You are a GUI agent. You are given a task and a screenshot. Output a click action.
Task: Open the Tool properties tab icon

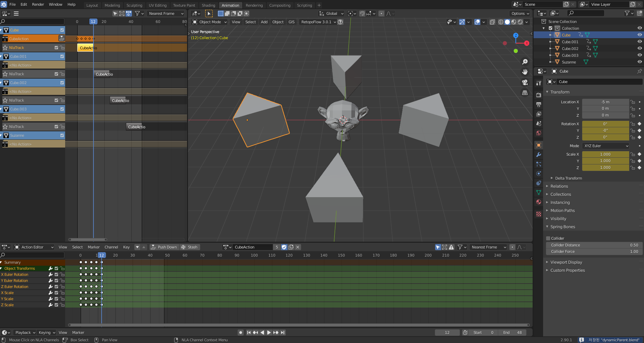[539, 83]
